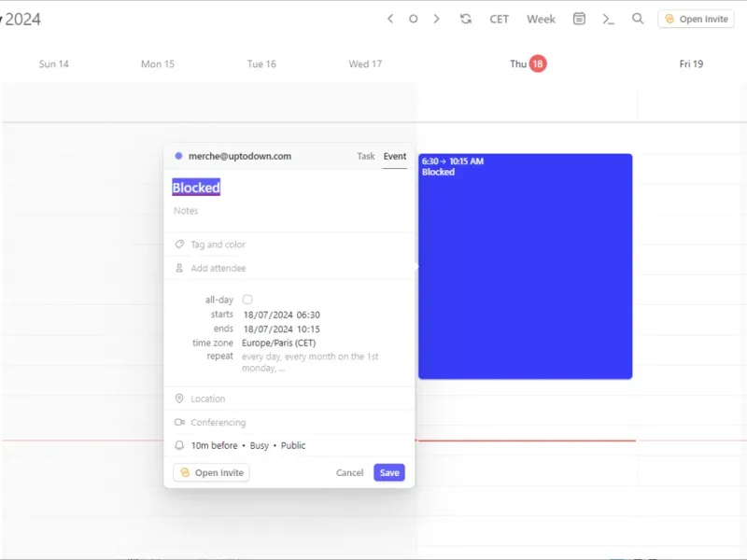This screenshot has width=747, height=560.
Task: Click the Tue 16 day header
Action: click(x=261, y=63)
